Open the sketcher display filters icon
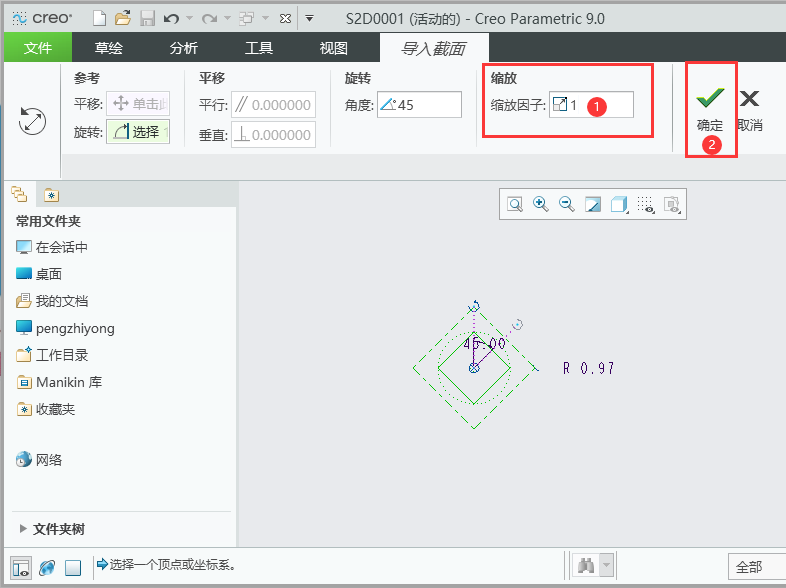Image resolution: width=786 pixels, height=588 pixels. [646, 204]
